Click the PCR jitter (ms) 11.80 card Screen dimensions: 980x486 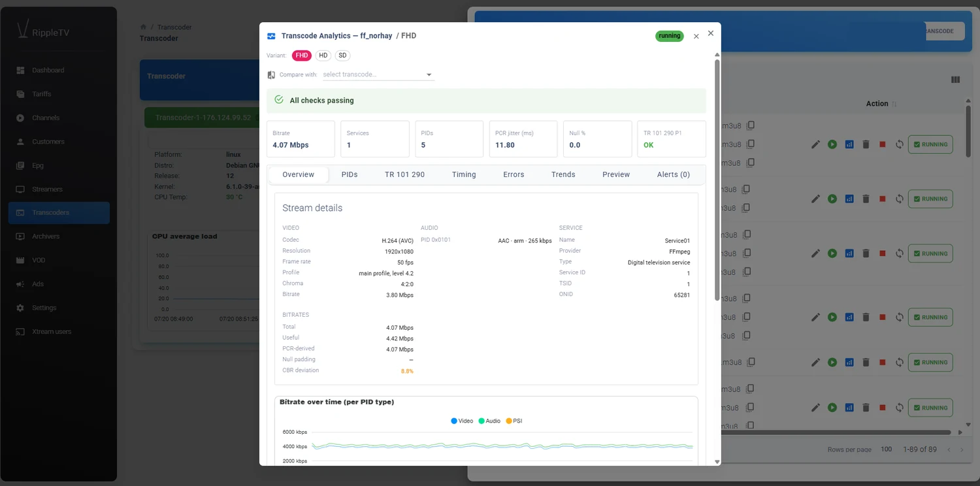[523, 138]
